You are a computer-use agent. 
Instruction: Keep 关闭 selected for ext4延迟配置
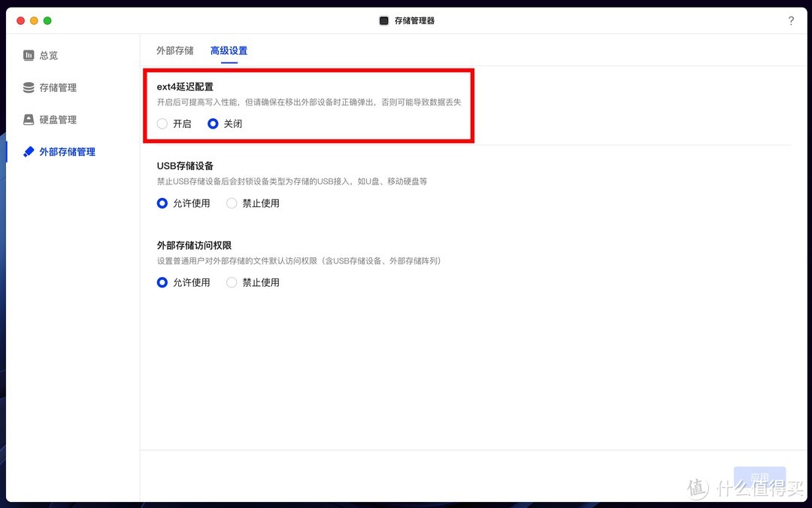(x=213, y=123)
